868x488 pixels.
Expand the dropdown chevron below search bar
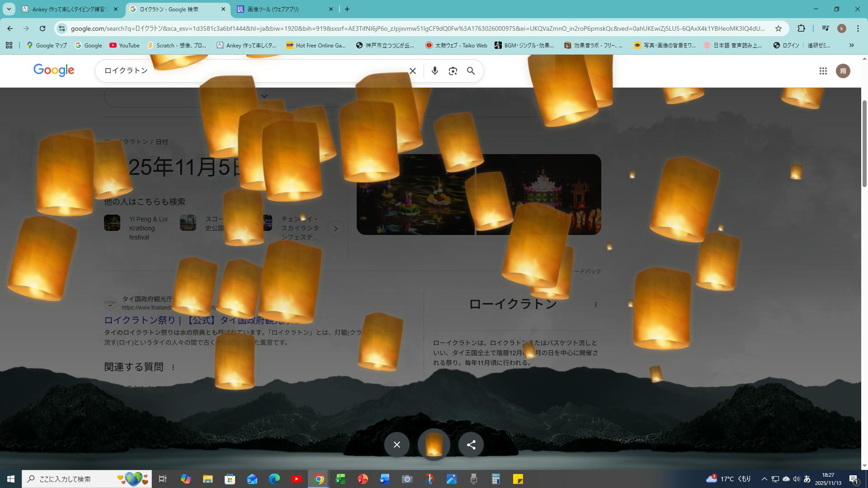[x=264, y=96]
